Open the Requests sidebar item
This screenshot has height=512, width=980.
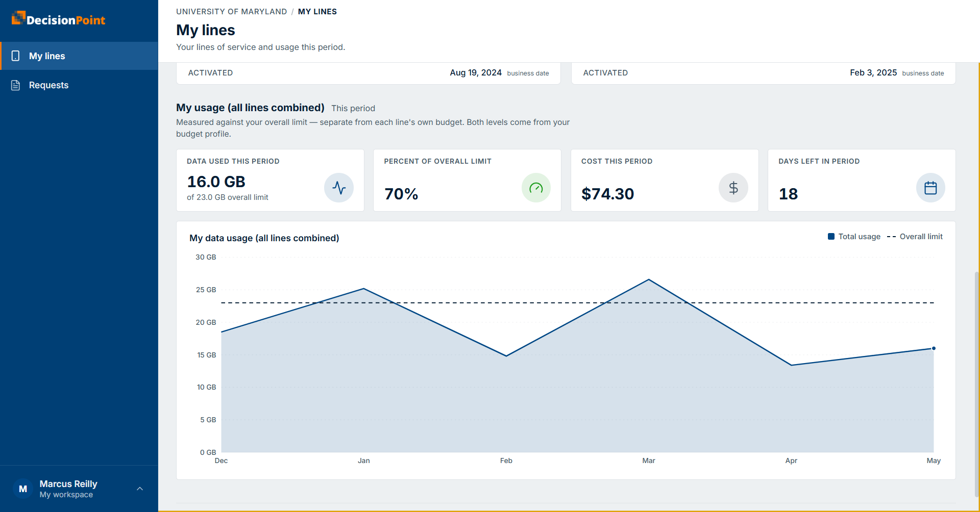pos(79,85)
